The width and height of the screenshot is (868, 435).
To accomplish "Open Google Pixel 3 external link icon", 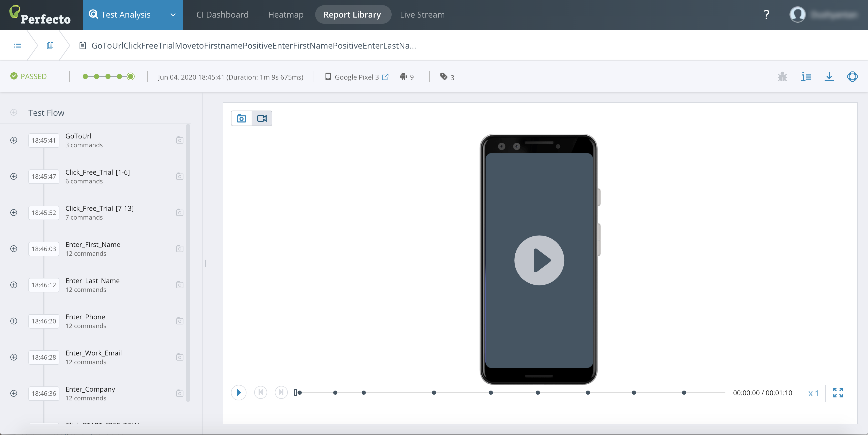I will click(x=385, y=76).
